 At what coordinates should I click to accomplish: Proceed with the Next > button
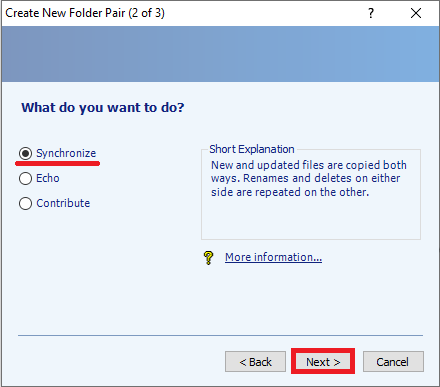pos(323,362)
